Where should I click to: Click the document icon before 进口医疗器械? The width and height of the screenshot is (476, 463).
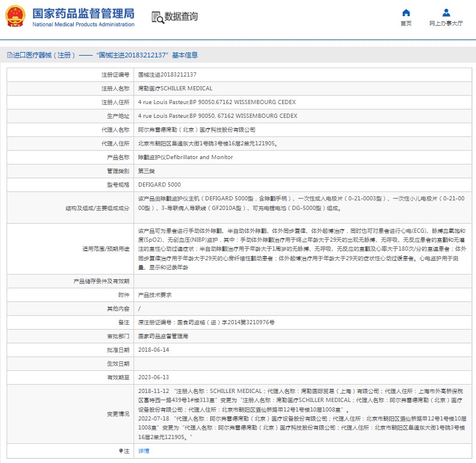click(10, 55)
